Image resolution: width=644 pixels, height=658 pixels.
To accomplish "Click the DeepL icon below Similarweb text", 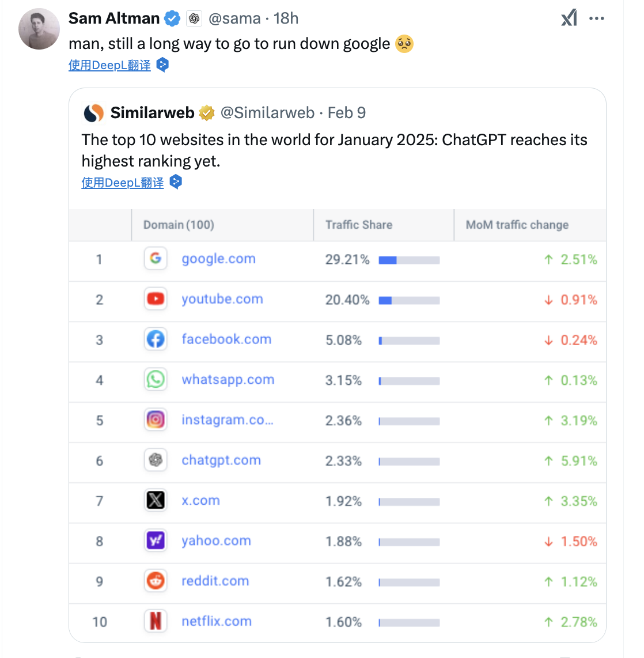I will (x=175, y=181).
